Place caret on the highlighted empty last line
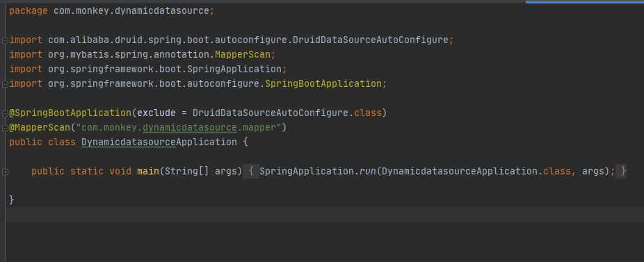The image size is (644, 262). click(325, 215)
